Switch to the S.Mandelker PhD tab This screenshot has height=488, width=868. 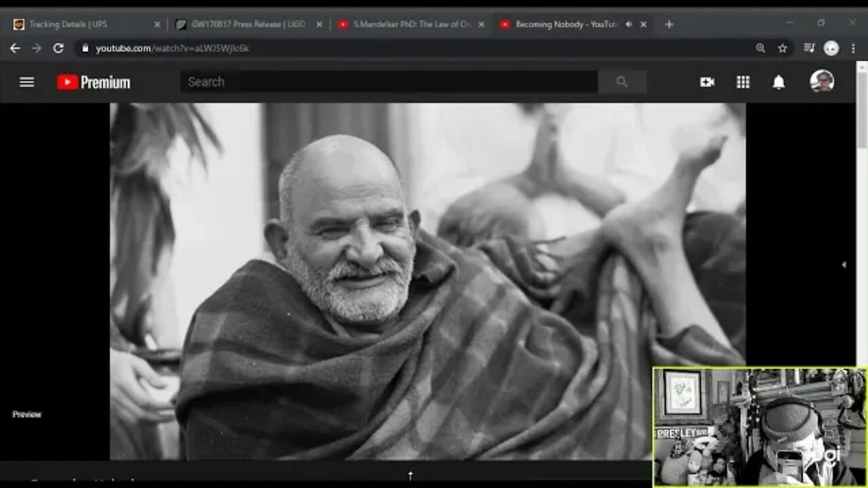coord(410,24)
